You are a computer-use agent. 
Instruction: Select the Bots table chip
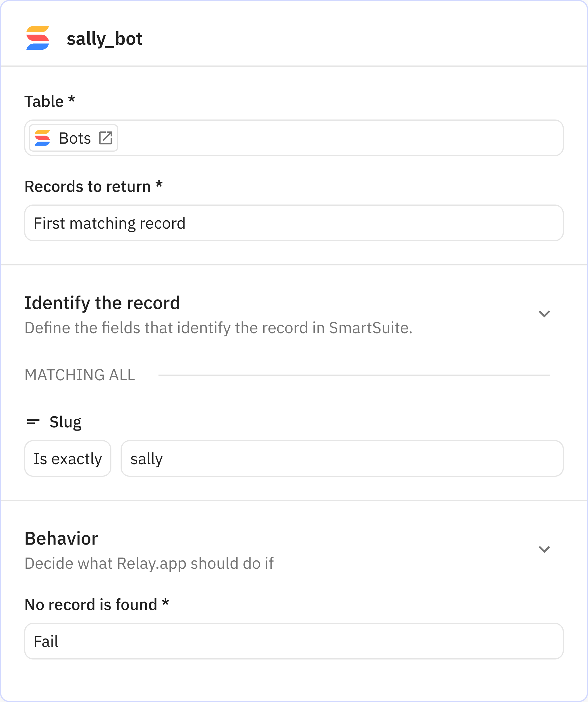point(74,138)
